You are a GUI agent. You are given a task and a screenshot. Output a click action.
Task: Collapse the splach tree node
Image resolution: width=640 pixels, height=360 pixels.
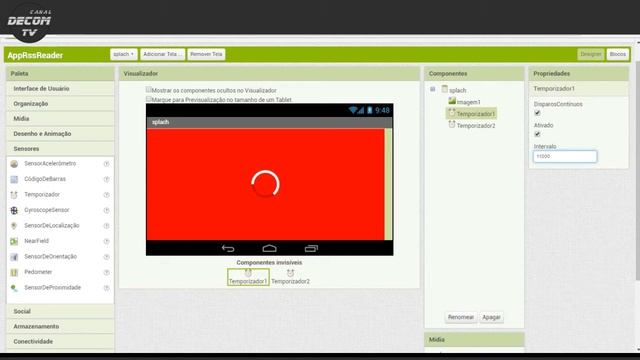(433, 89)
